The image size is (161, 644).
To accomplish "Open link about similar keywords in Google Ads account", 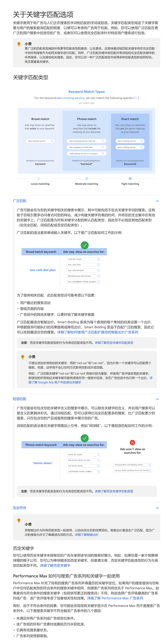I will coord(55,382).
